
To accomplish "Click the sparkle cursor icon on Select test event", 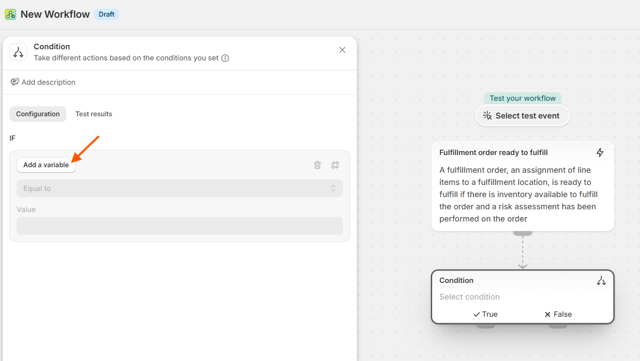I will pos(487,116).
